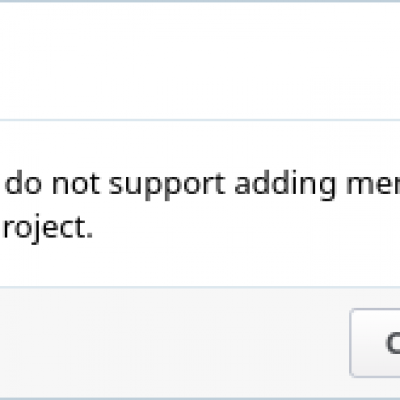This screenshot has height=400, width=400.
Task: Click the period after "roject"
Action: point(89,236)
